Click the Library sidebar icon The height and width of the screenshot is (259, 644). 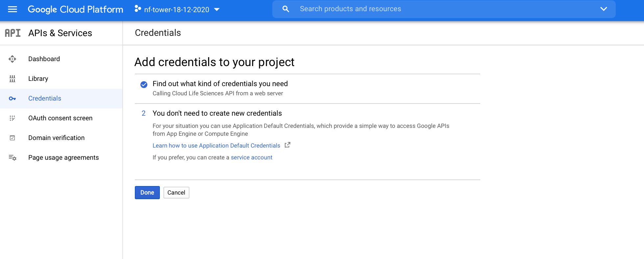click(x=12, y=79)
